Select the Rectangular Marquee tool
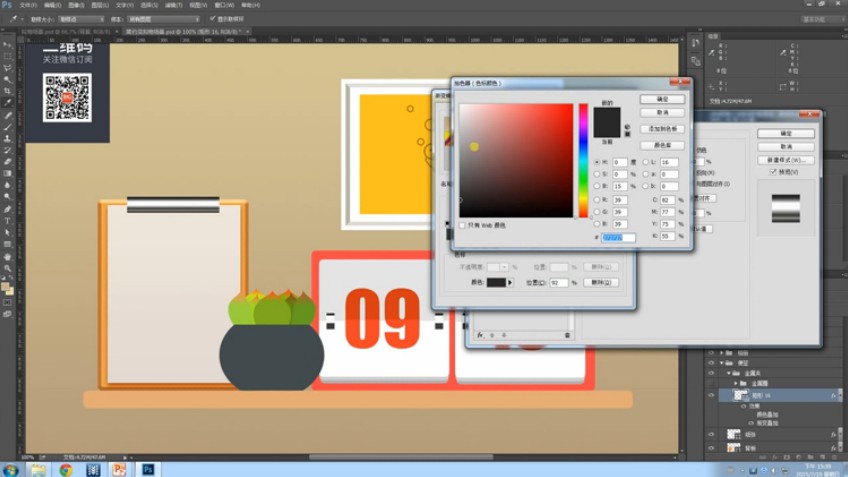Screen dimensions: 848x477 click(x=8, y=56)
